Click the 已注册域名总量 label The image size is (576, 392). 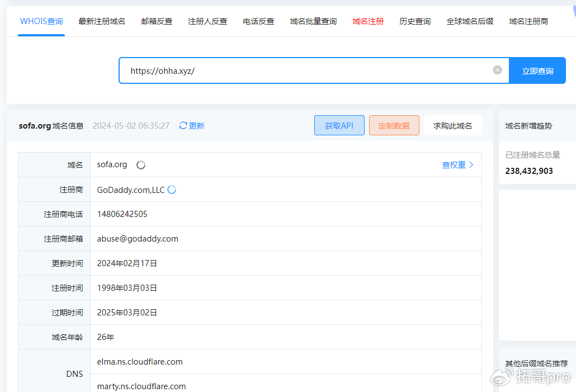pos(532,155)
